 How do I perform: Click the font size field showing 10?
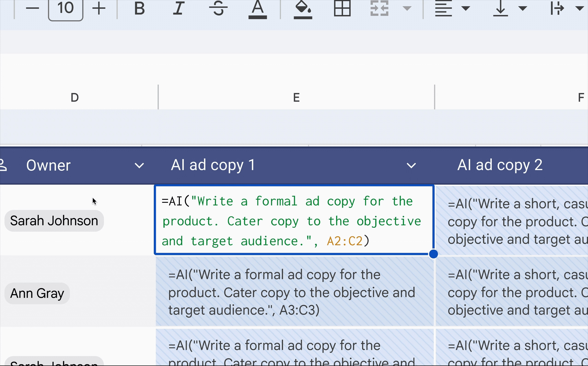pyautogui.click(x=66, y=9)
